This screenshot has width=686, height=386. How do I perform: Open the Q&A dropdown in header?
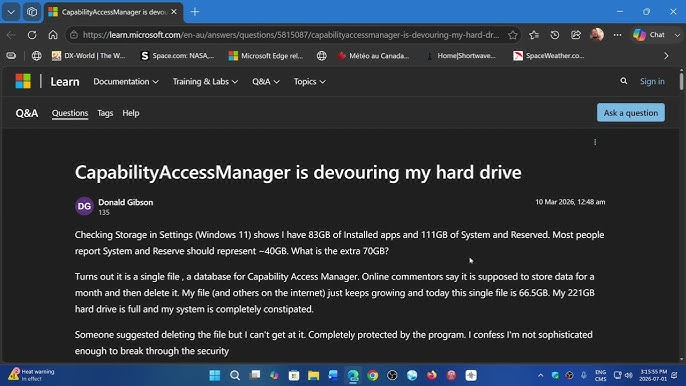(266, 81)
